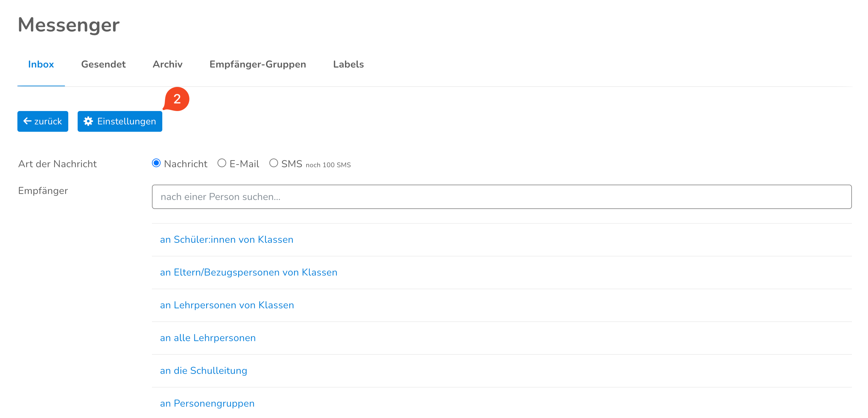Expand 'an Schüler:innen von Klassen' recipients
This screenshot has width=868, height=418.
227,239
